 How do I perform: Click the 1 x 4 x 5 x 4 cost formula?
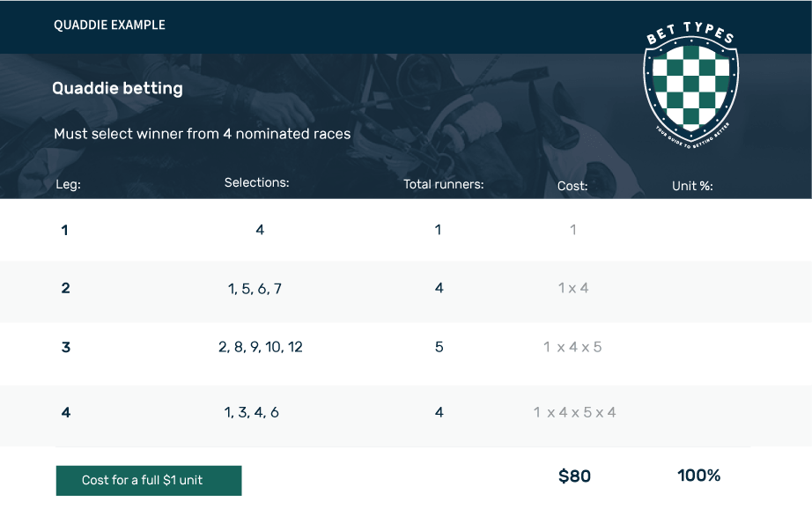(x=574, y=413)
